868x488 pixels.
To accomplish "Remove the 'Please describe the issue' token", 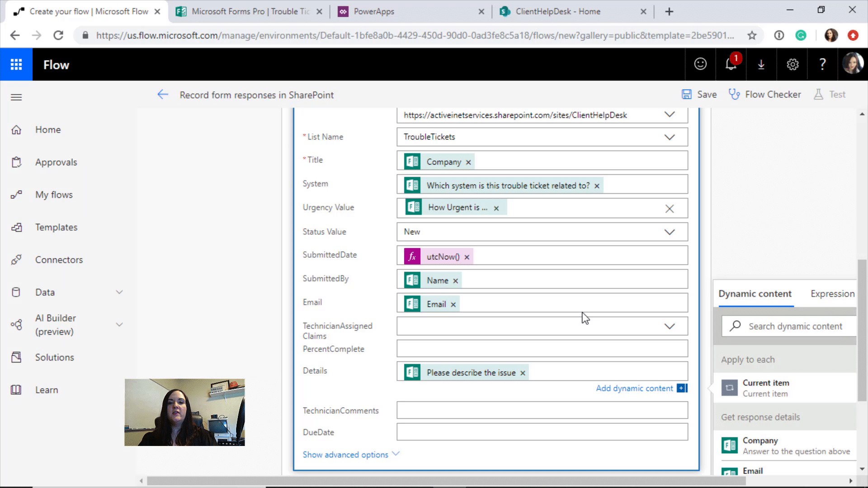I will click(523, 373).
